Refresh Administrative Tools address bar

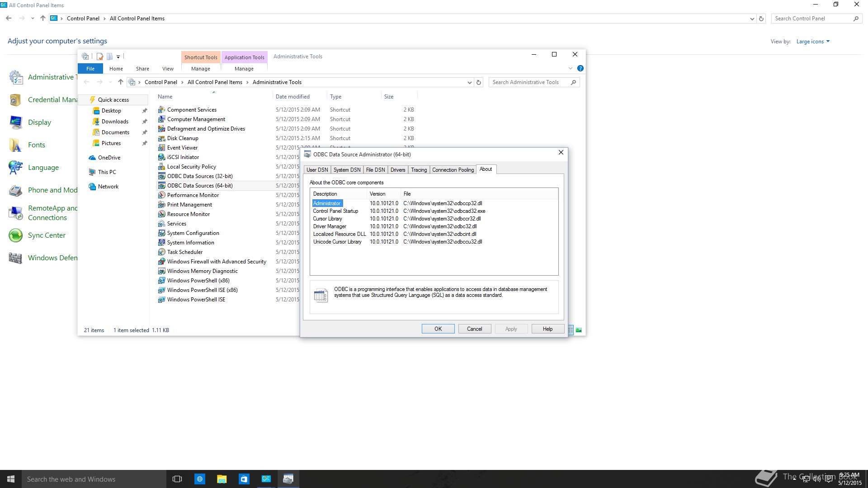click(x=479, y=82)
